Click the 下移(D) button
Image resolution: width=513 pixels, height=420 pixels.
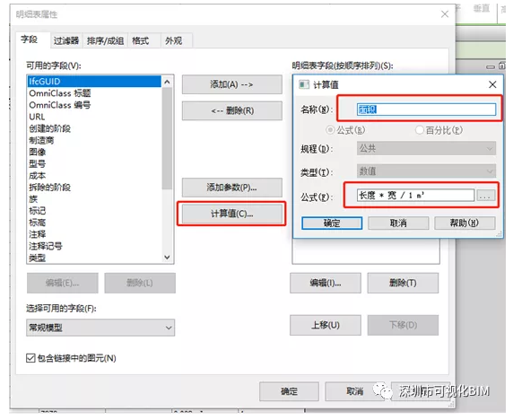pyautogui.click(x=403, y=326)
